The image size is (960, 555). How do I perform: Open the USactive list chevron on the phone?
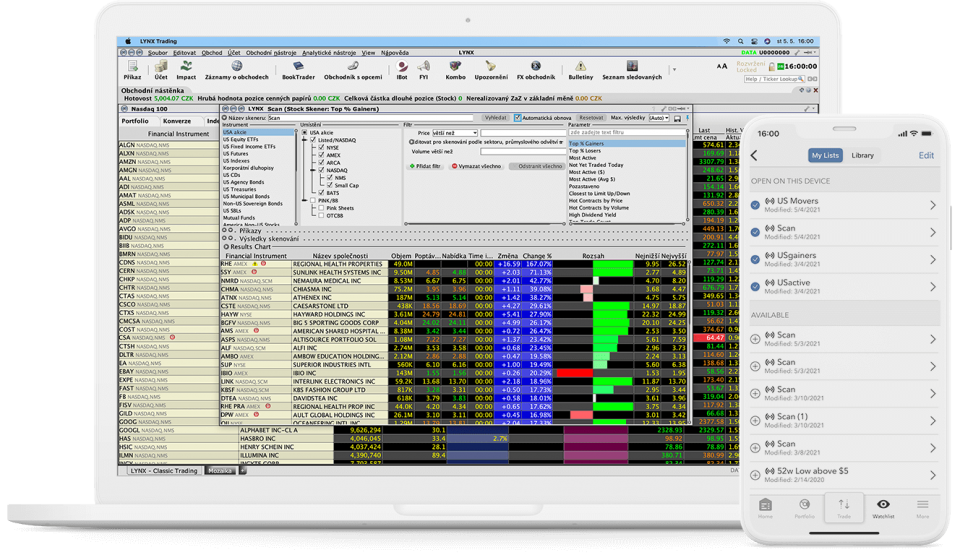(x=932, y=287)
